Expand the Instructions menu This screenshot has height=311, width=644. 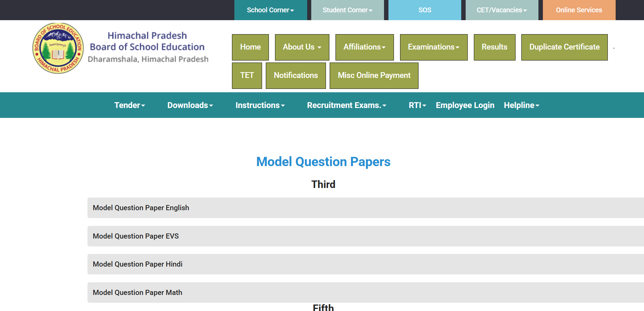tap(260, 105)
